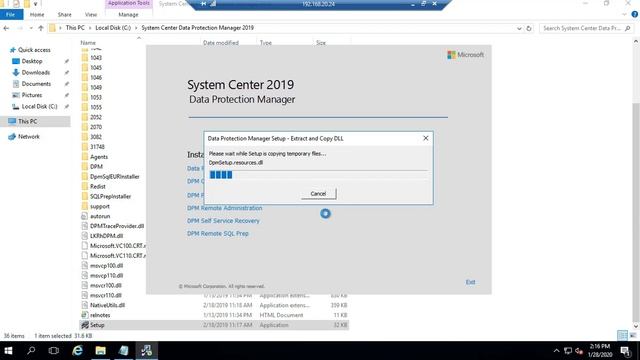Cancel the Extract and Copy DLL dialog
Image resolution: width=640 pixels, height=360 pixels.
(x=318, y=193)
